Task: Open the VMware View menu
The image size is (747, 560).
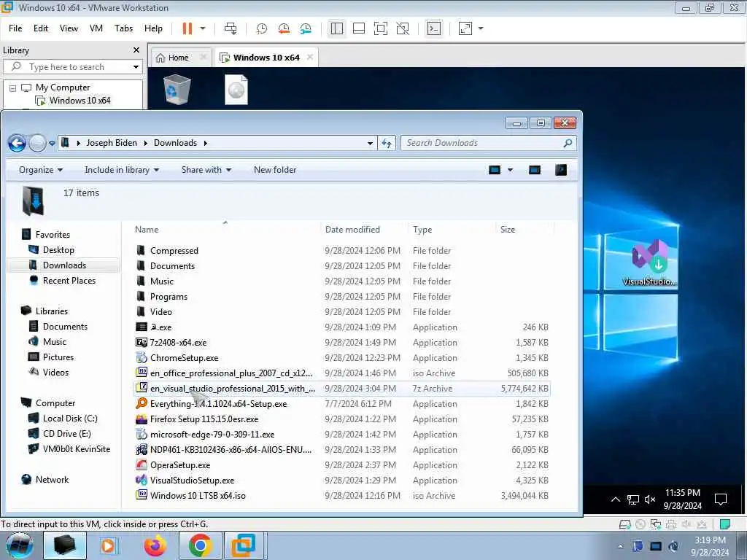Action: [69, 28]
